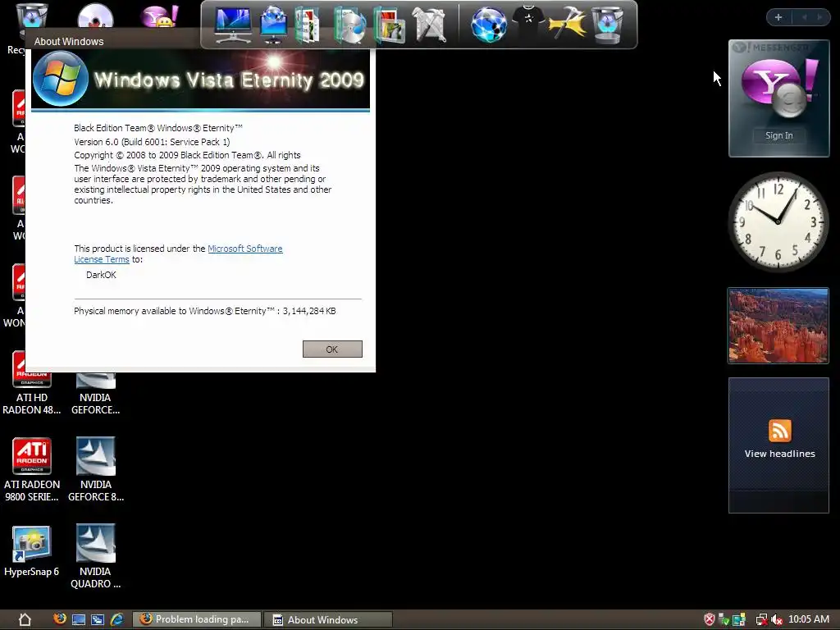Screen dimensions: 840x630
Task: Select the NVIDIA GEFORCE 8... desktop icon
Action: click(95, 470)
